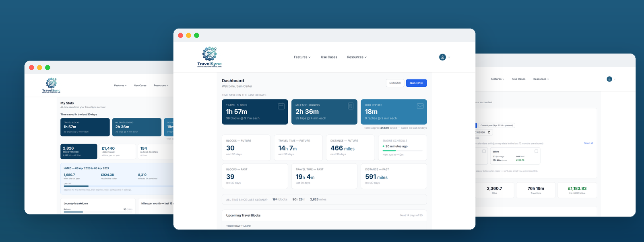
Task: Expand Features dropdown in left window
Action: tap(120, 86)
